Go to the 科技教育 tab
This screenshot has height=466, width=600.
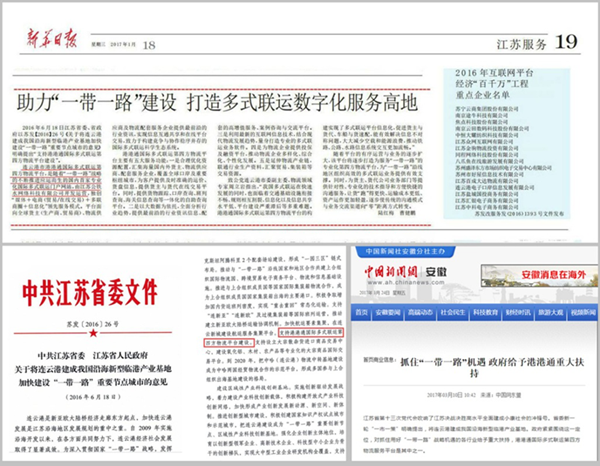tap(485, 312)
